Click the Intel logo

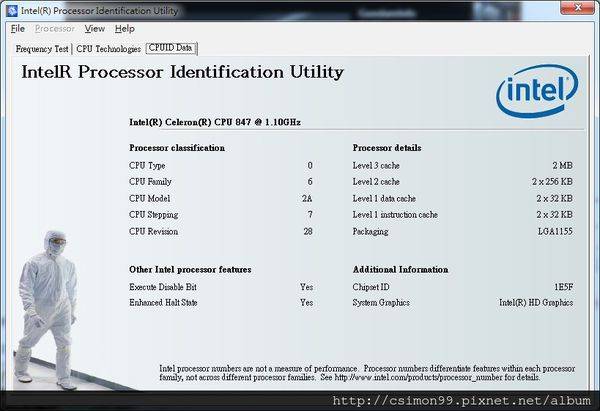tap(537, 91)
